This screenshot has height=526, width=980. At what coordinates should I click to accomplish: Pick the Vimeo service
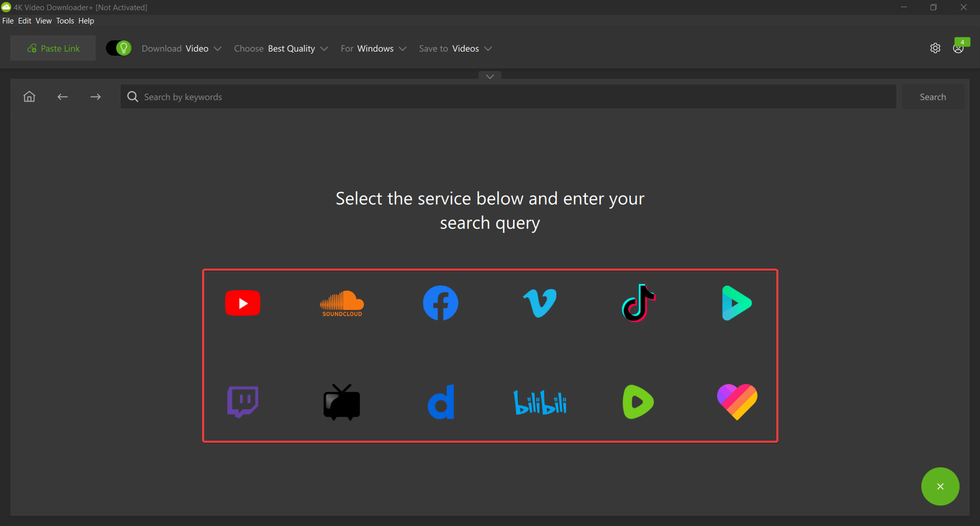(x=540, y=303)
